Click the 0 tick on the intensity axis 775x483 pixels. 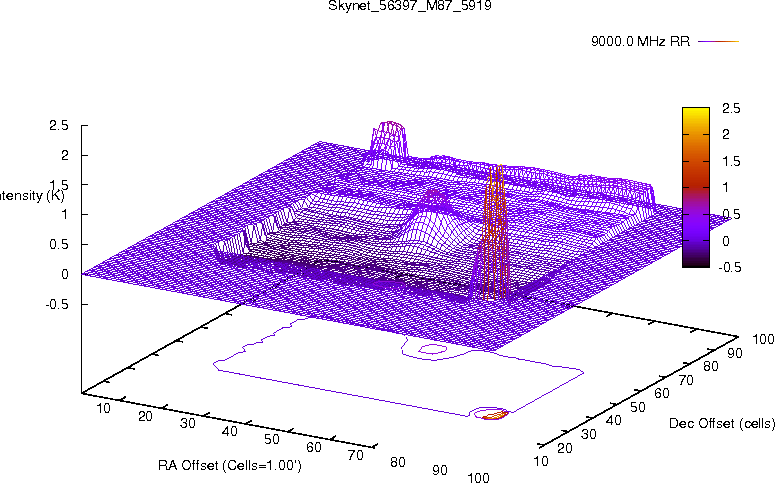point(65,274)
